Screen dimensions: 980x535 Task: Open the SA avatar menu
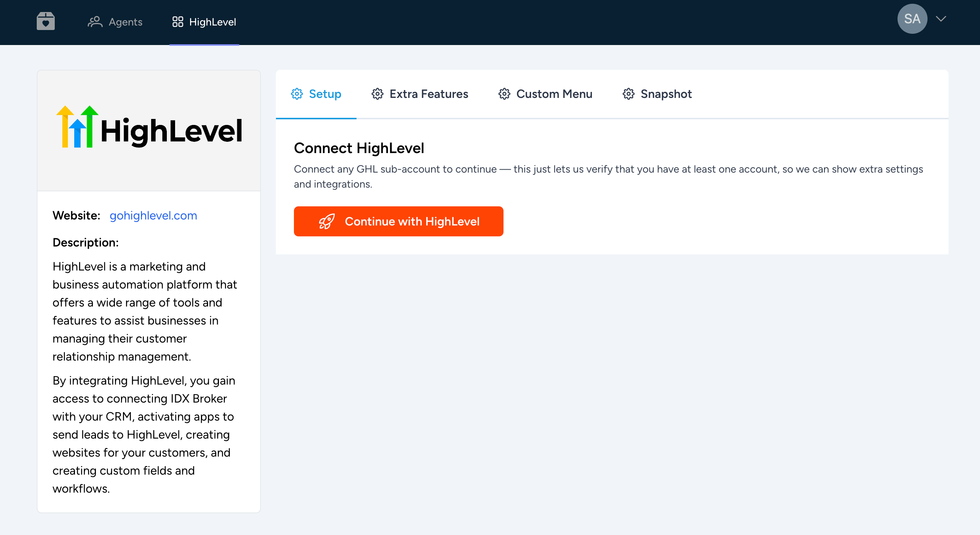click(912, 19)
